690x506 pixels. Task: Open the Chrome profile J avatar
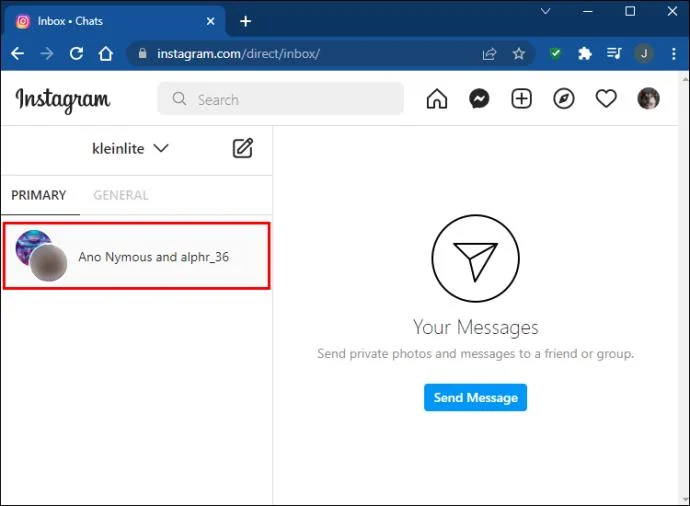(x=644, y=54)
